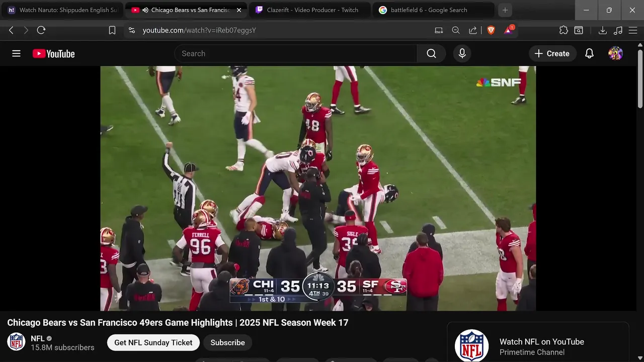This screenshot has width=644, height=362.
Task: Click the youtube.com address bar URL
Action: (199, 30)
